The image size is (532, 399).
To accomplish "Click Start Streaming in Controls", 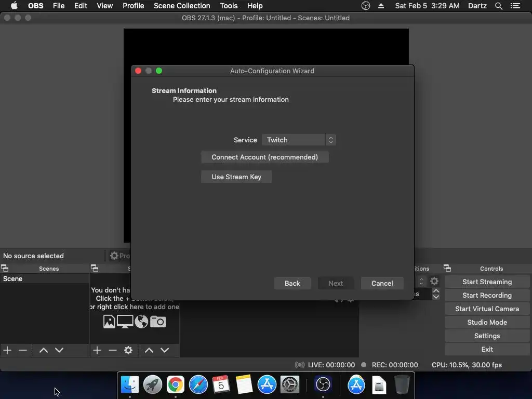I will 487,282.
